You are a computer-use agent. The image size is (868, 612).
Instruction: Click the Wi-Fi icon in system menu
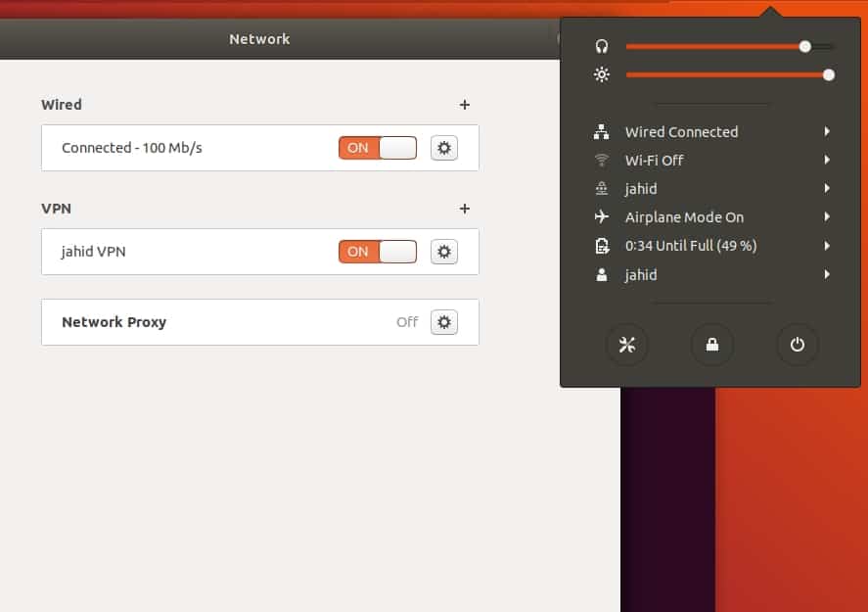(x=602, y=160)
